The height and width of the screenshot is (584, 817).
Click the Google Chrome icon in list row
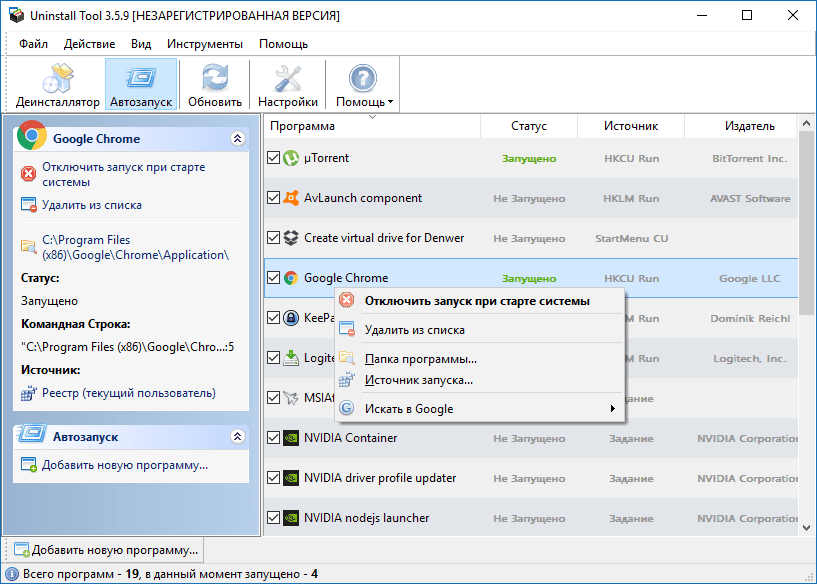291,278
